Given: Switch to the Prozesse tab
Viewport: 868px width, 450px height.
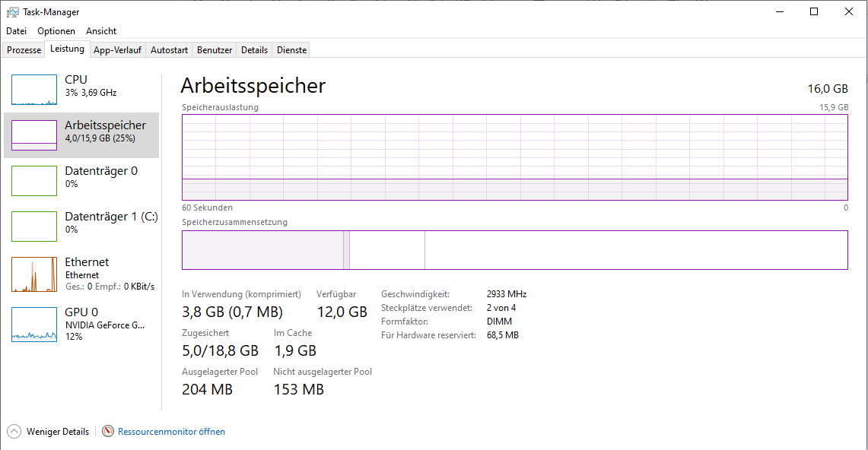Looking at the screenshot, I should click(x=24, y=50).
